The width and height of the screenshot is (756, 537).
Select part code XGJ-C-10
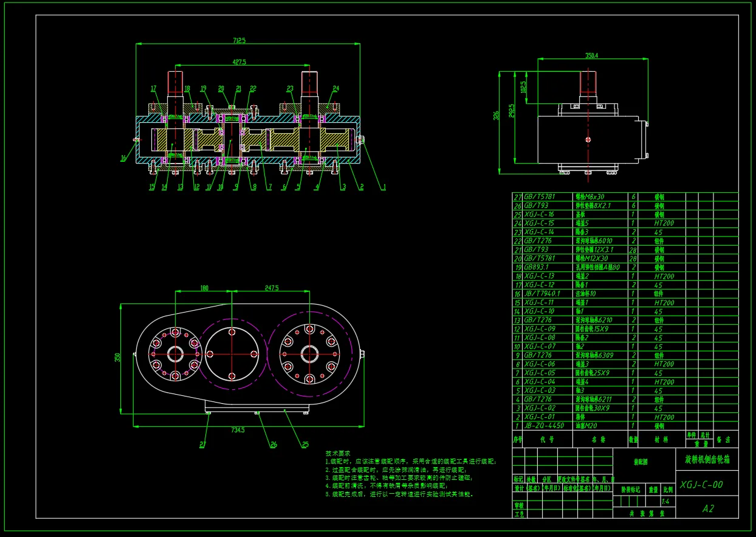[x=538, y=311]
